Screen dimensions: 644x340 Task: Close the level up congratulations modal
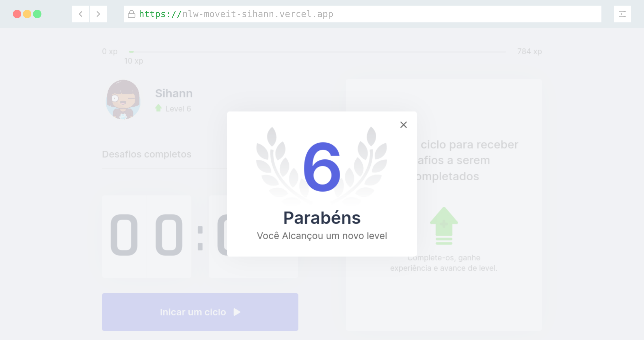tap(403, 125)
